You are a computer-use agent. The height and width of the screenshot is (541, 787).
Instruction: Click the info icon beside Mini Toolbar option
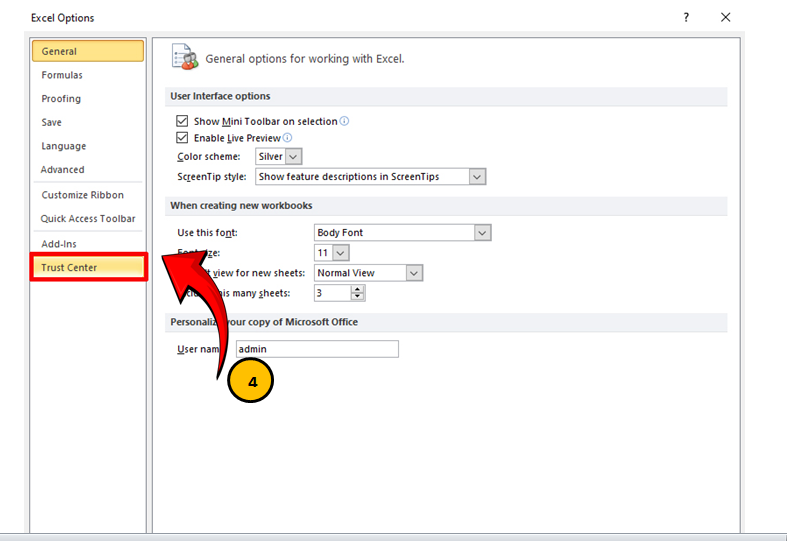point(345,121)
